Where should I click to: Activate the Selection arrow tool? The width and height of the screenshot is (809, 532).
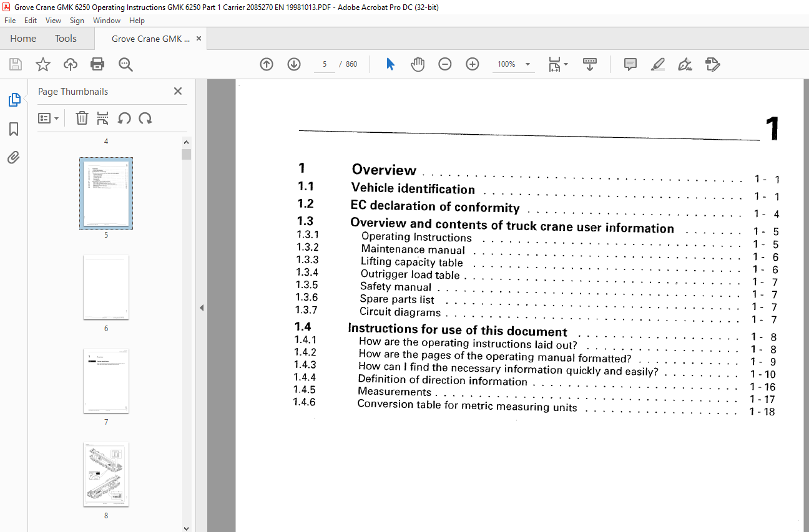point(391,64)
